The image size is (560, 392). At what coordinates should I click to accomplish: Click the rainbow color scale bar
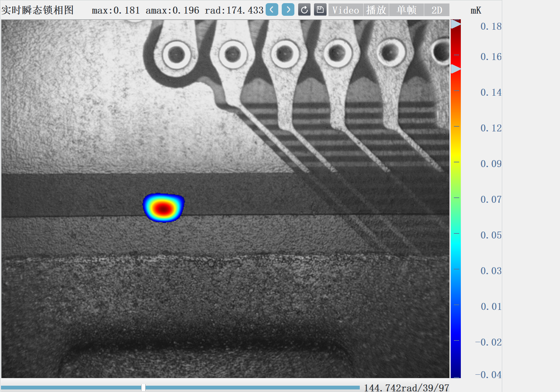click(456, 199)
